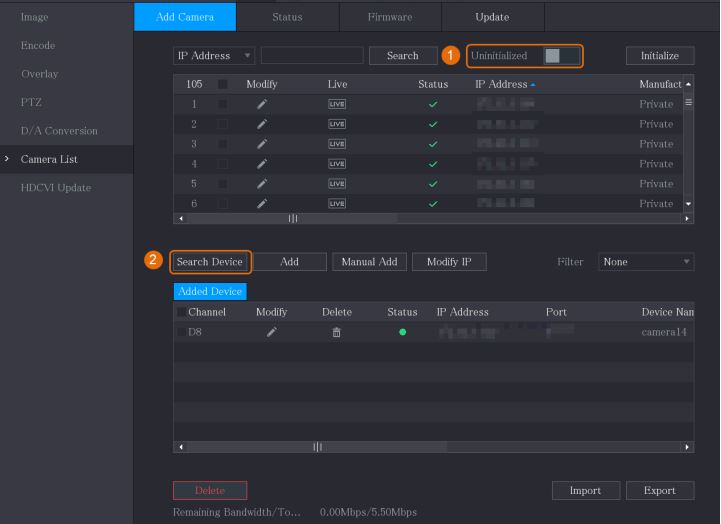This screenshot has height=524, width=721.
Task: Click the Search button
Action: pyautogui.click(x=403, y=56)
